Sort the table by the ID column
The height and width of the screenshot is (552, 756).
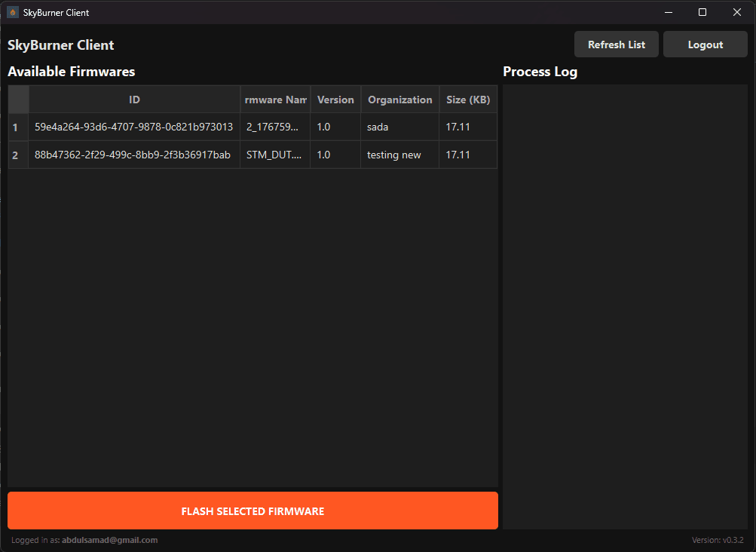click(134, 99)
